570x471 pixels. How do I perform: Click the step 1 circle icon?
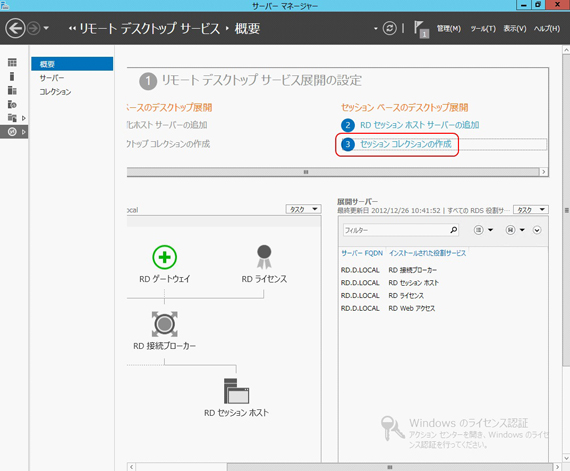(148, 81)
